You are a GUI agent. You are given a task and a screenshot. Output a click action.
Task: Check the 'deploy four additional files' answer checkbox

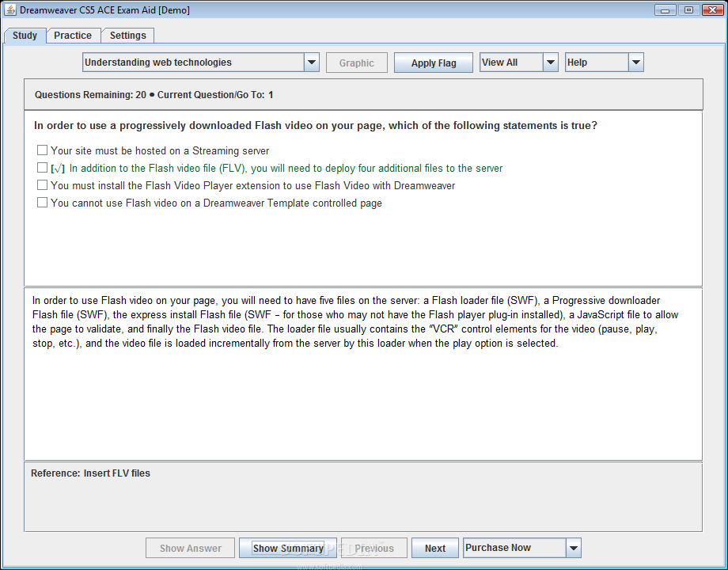(x=42, y=167)
